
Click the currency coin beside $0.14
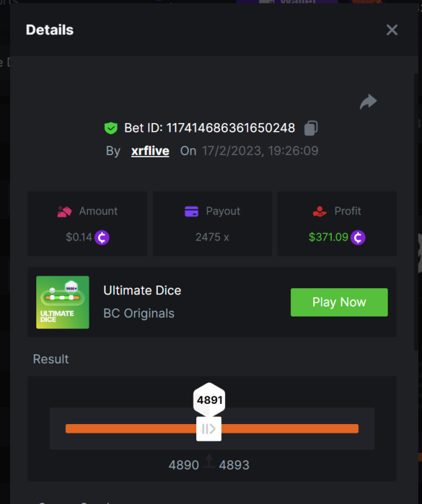coord(102,237)
